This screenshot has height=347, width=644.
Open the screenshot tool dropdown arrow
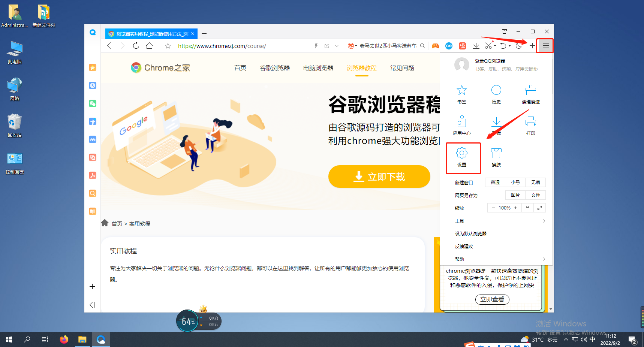(495, 46)
